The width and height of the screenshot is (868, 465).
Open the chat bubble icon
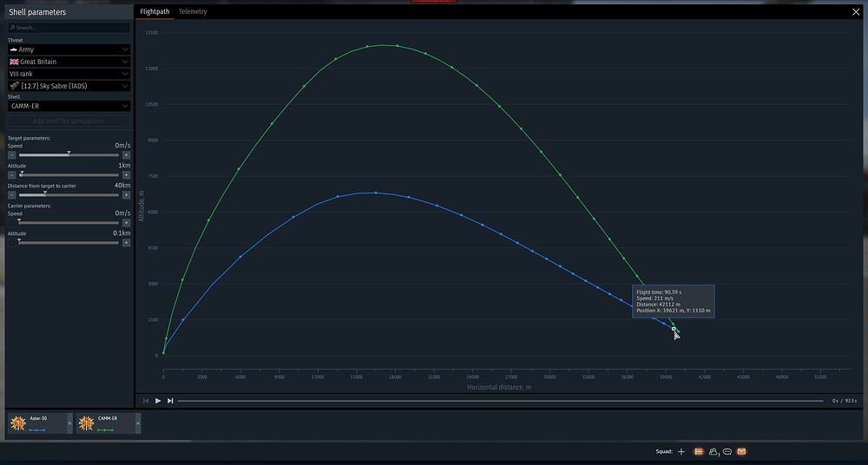pyautogui.click(x=727, y=452)
